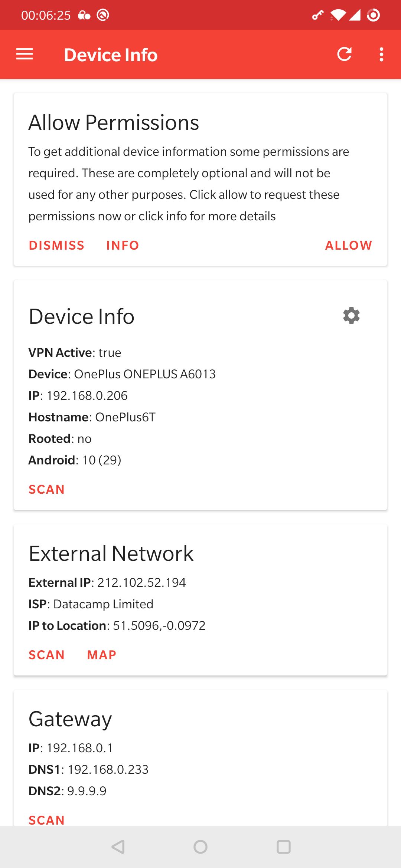Tap INFO for permission details
The image size is (401, 868).
[123, 246]
